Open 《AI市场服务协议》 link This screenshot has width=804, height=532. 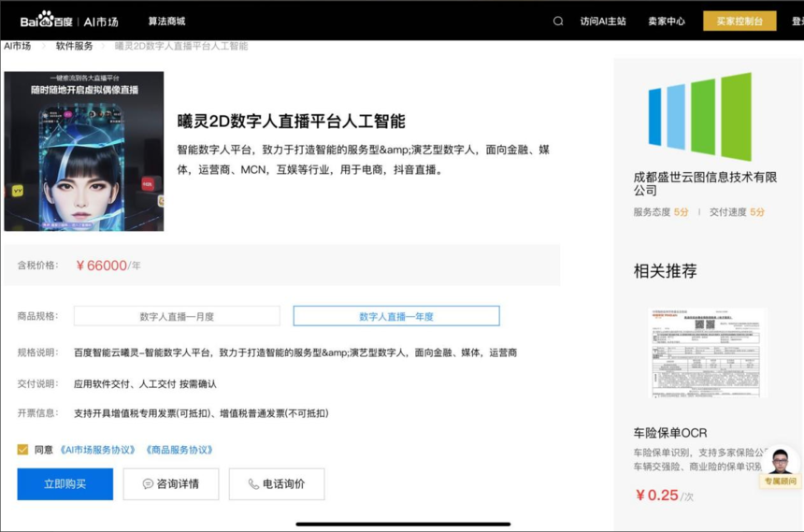tap(97, 450)
